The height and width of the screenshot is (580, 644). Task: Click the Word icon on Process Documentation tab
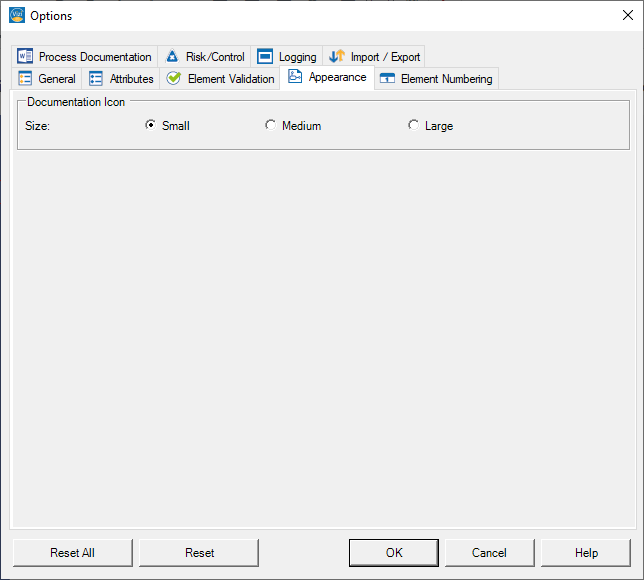[26, 57]
